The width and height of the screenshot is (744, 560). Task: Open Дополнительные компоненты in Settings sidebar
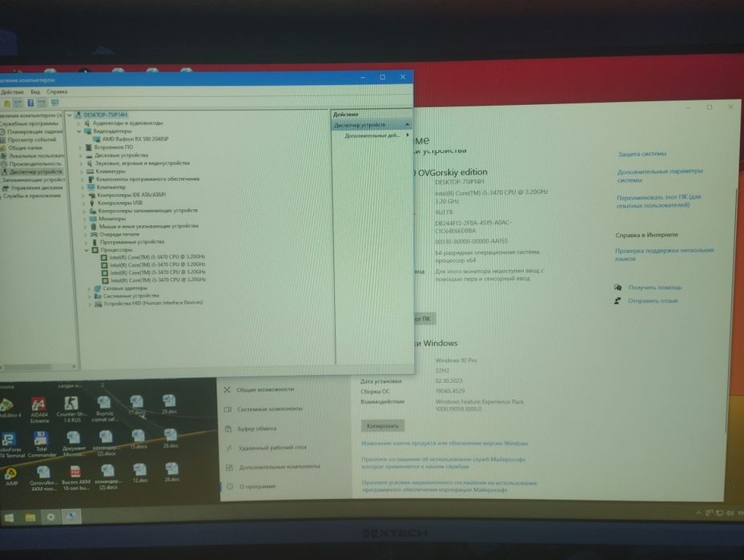pyautogui.click(x=280, y=467)
